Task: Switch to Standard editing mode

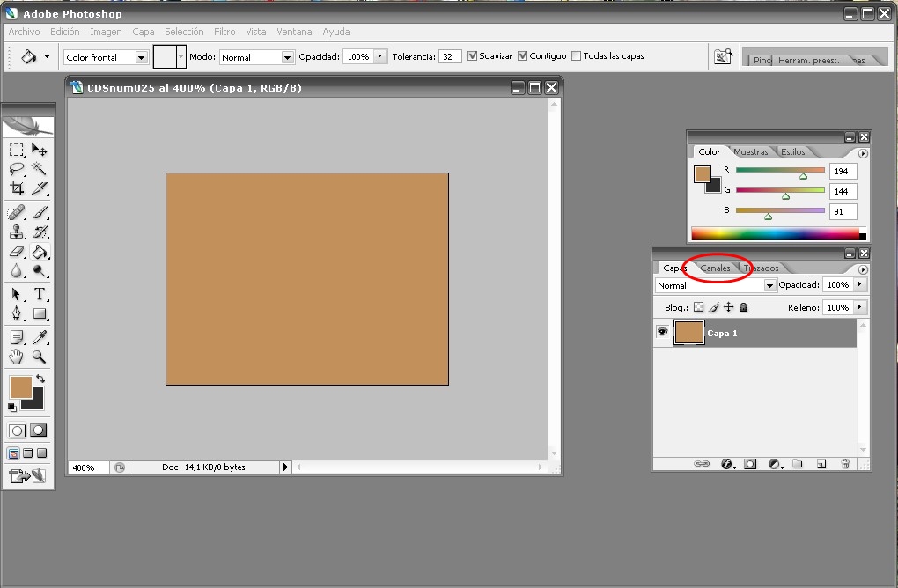Action: 17,430
